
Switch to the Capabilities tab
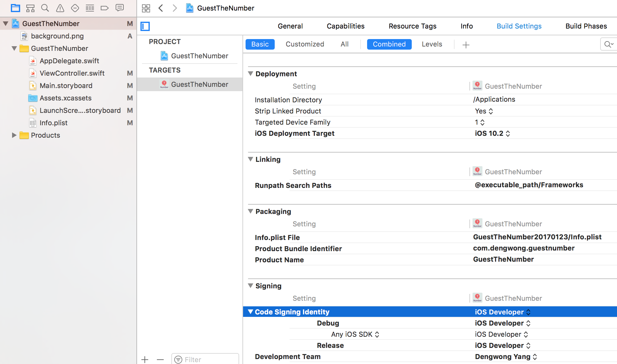tap(346, 26)
